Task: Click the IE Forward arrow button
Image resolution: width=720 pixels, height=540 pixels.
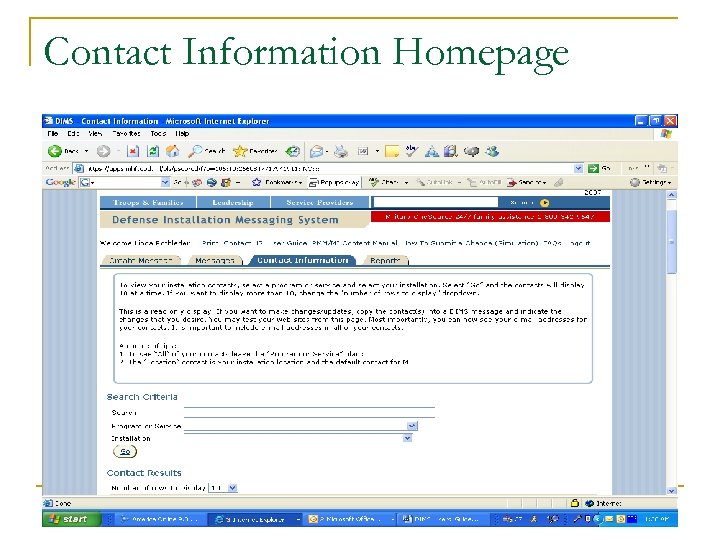Action: [103, 151]
